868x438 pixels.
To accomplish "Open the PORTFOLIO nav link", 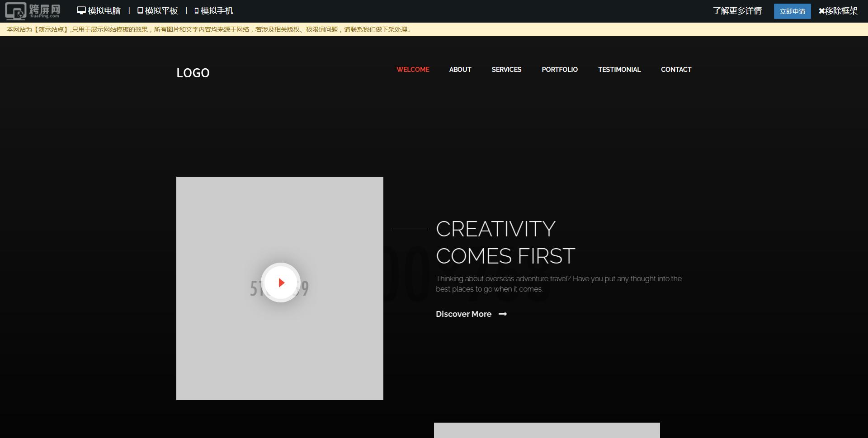I will click(x=560, y=70).
